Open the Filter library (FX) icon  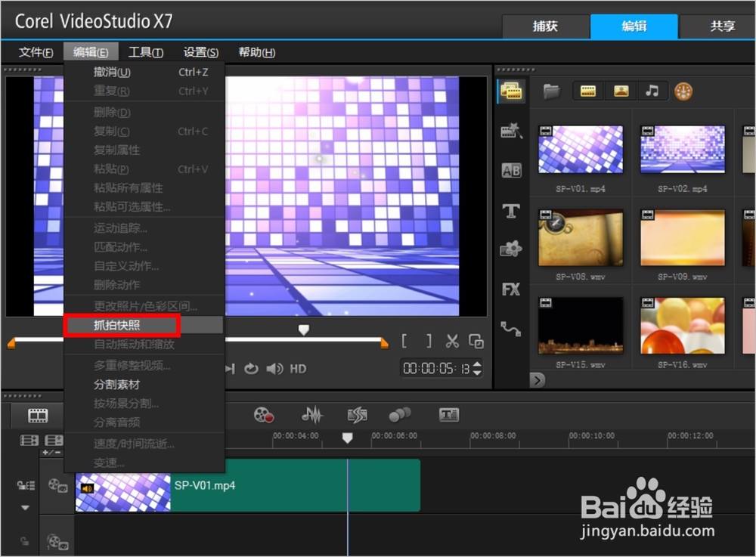(x=511, y=289)
